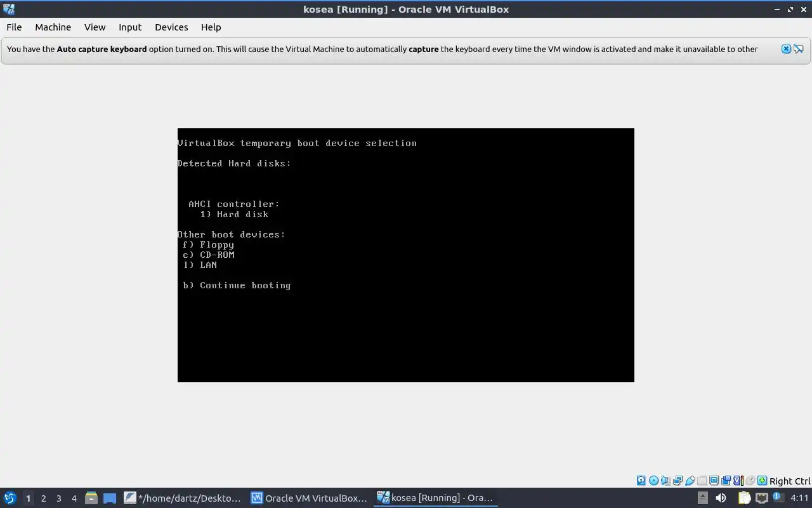Screen dimensions: 812x508
Task: Click the display monitor indicator icon
Action: pos(714,481)
